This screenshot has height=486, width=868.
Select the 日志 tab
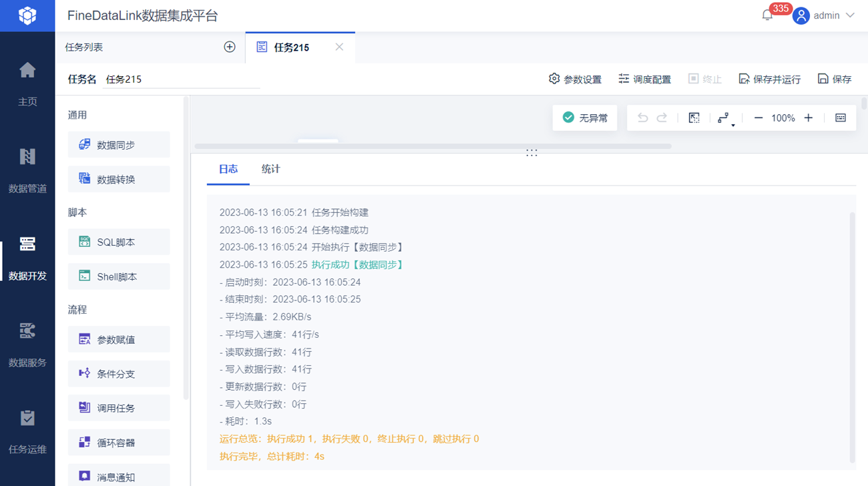pos(228,170)
